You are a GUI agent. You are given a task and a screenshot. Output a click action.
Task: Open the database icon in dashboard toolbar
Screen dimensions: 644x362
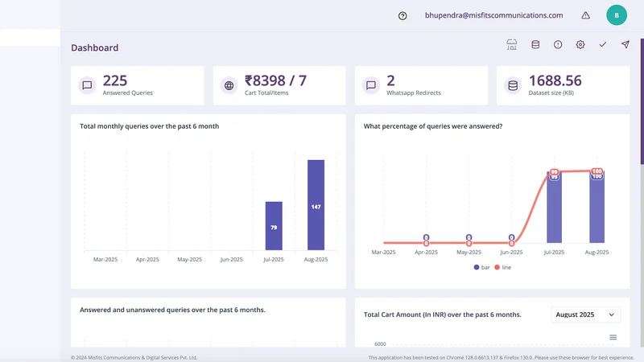tap(535, 44)
